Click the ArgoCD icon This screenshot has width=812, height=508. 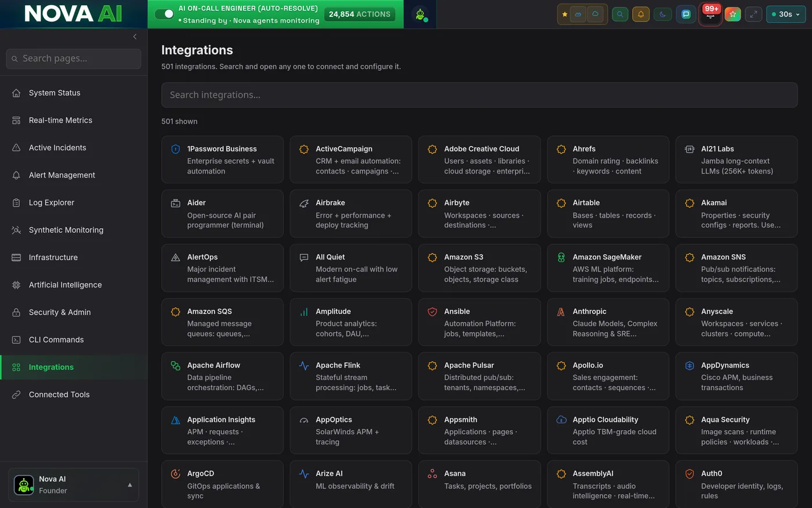click(x=176, y=474)
